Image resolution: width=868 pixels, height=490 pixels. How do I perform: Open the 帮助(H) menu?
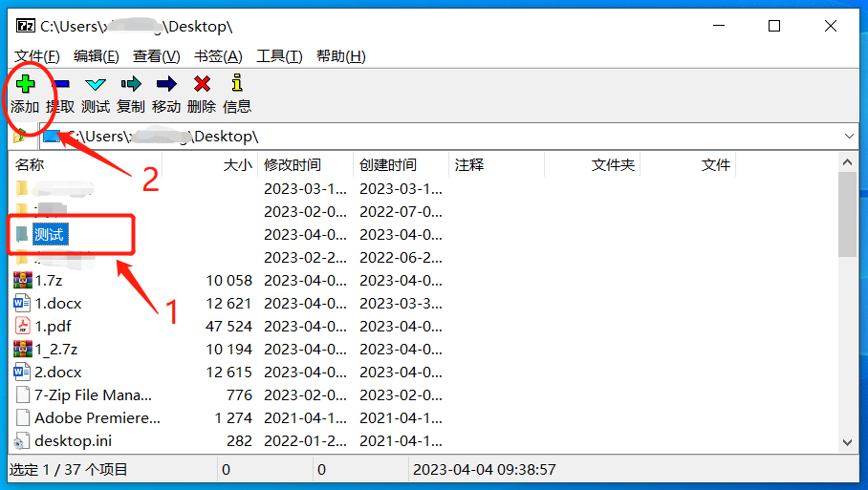(x=341, y=56)
